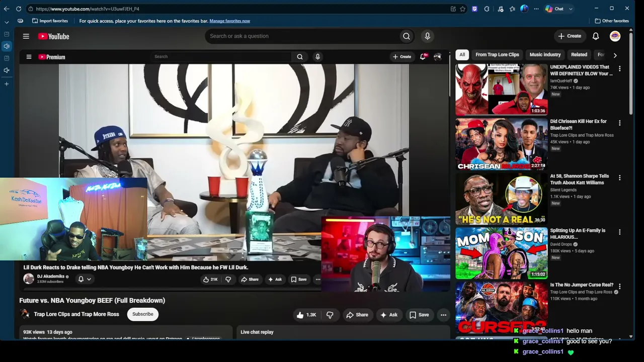This screenshot has height=362, width=644.
Task: Show more filter chips with the right arrow
Action: point(615,55)
